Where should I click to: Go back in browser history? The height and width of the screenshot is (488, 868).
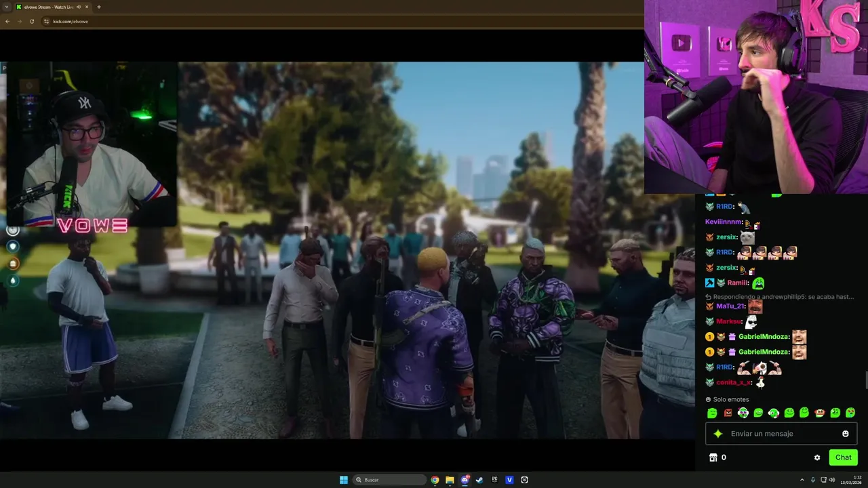(x=7, y=21)
